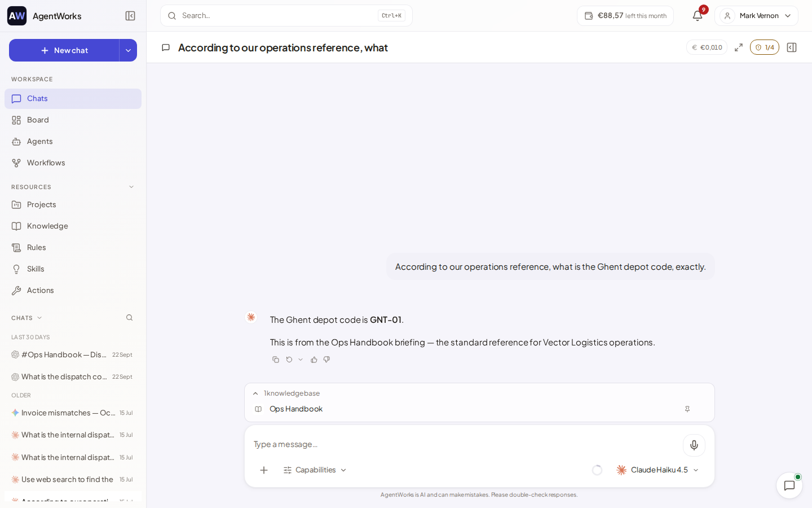Open the Capabilities dropdown
The height and width of the screenshot is (508, 812).
coord(315,470)
